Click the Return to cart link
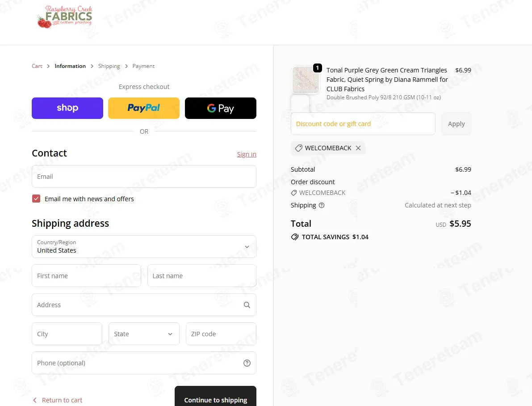Image resolution: width=532 pixels, height=406 pixels. pyautogui.click(x=62, y=400)
